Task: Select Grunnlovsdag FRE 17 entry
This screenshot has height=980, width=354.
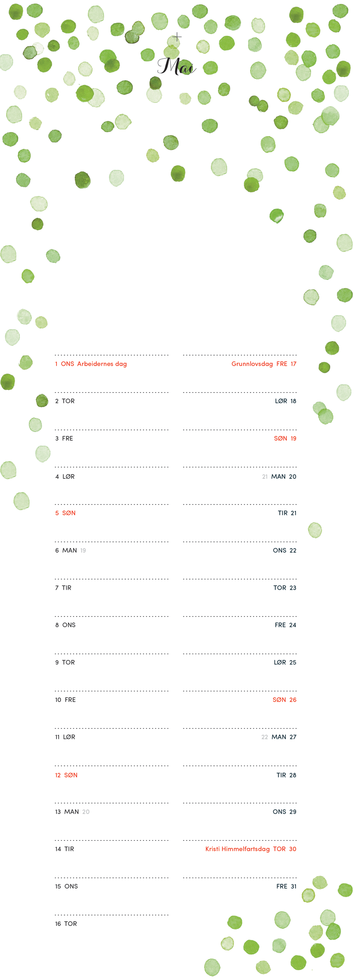Action: 264,364
